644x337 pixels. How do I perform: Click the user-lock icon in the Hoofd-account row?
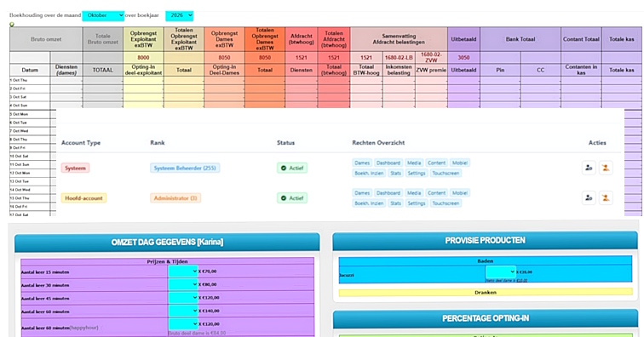[x=589, y=197]
